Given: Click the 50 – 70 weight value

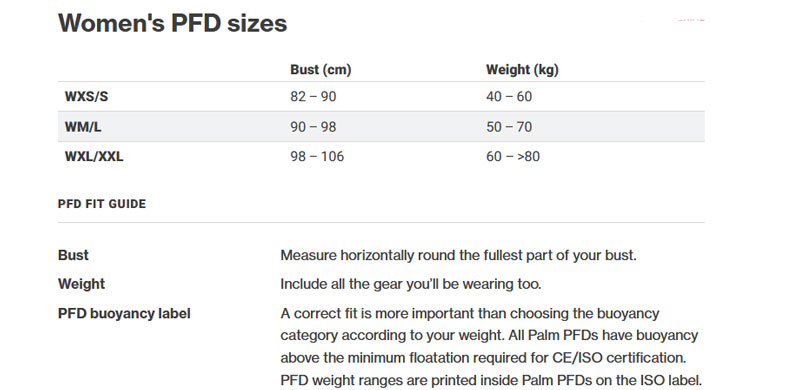Looking at the screenshot, I should [x=509, y=127].
